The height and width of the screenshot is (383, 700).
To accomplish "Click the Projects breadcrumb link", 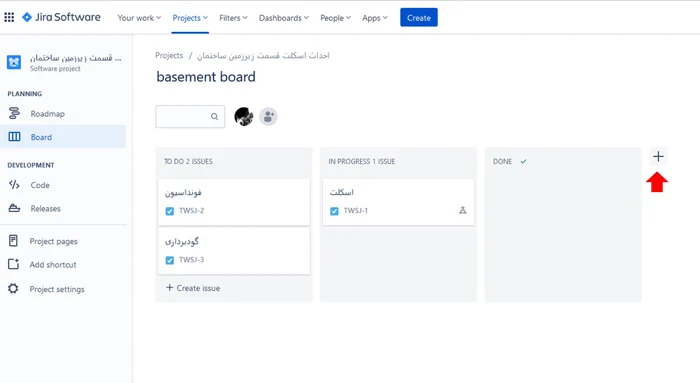I will click(x=169, y=55).
